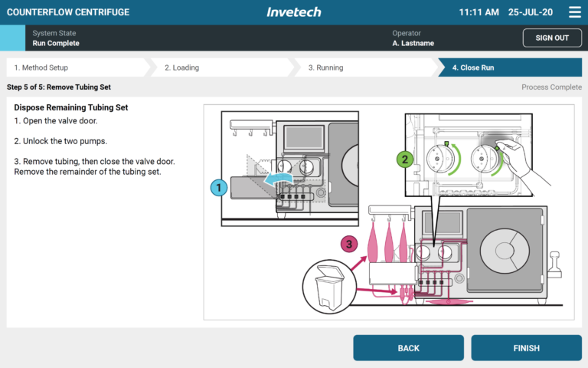This screenshot has height=368, width=588.
Task: Switch to the Method Setup step tab
Action: point(73,67)
